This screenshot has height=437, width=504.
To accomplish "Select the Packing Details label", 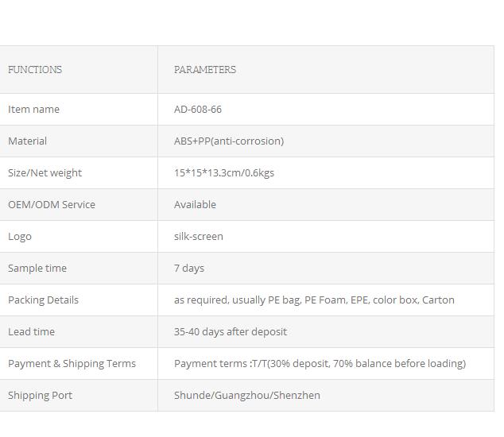I will click(44, 300).
